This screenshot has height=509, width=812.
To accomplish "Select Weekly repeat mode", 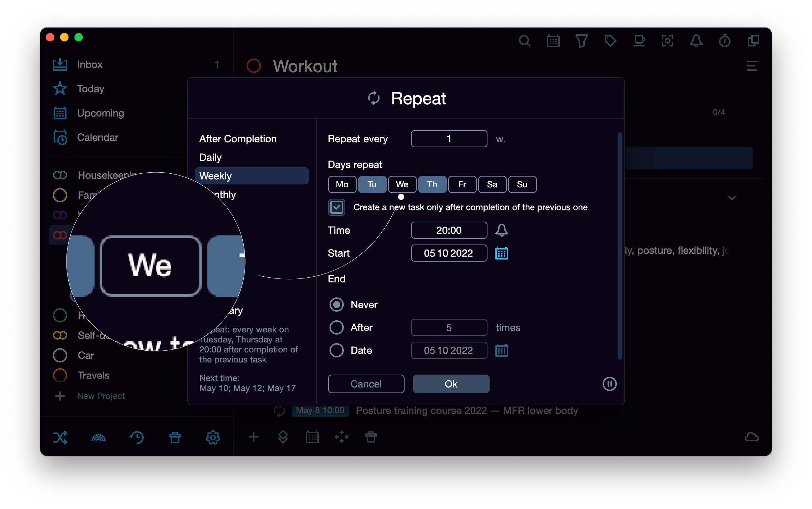I will (x=252, y=176).
